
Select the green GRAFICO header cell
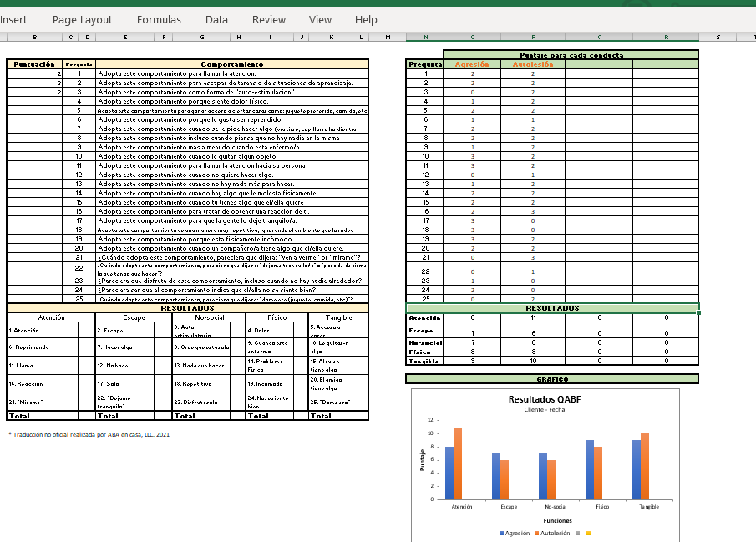(x=552, y=379)
